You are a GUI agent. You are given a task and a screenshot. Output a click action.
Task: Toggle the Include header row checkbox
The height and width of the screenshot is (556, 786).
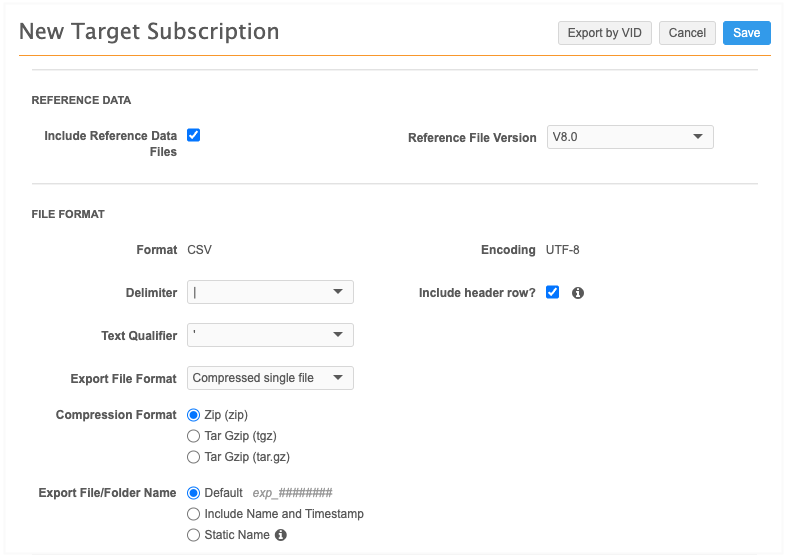552,293
